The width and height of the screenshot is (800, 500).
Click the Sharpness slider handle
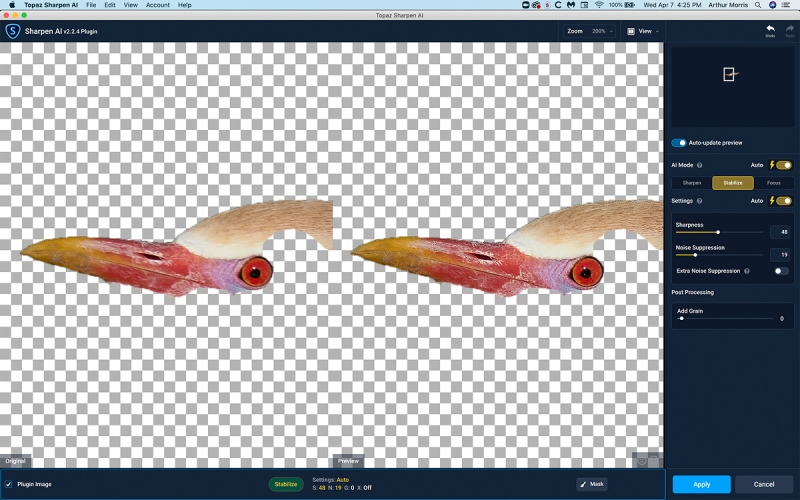coord(718,232)
